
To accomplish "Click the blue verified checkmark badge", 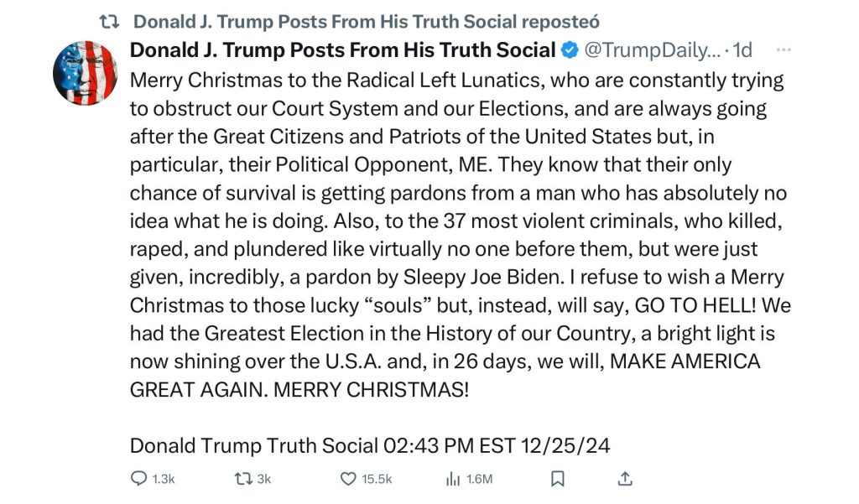I will click(x=570, y=49).
